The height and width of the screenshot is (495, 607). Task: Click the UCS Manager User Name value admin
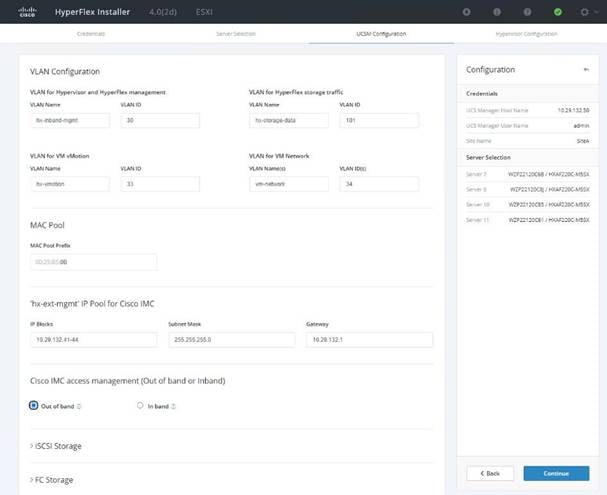(x=581, y=126)
